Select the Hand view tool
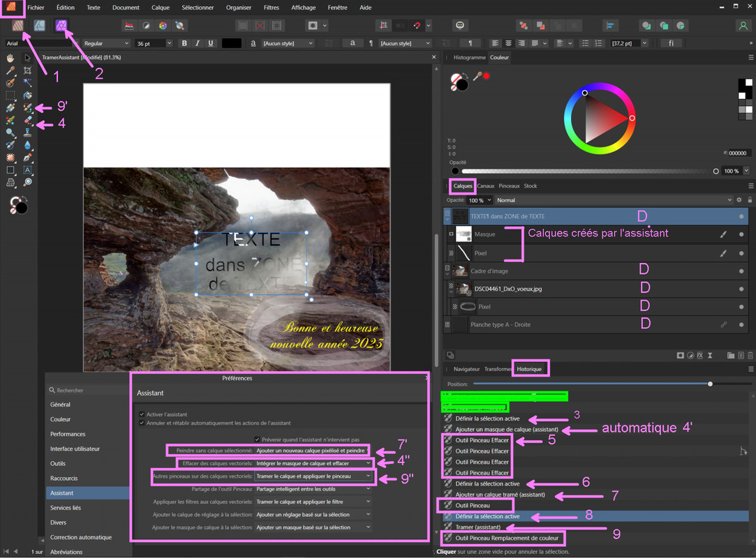Screen dimensions: 756x558 [10, 58]
